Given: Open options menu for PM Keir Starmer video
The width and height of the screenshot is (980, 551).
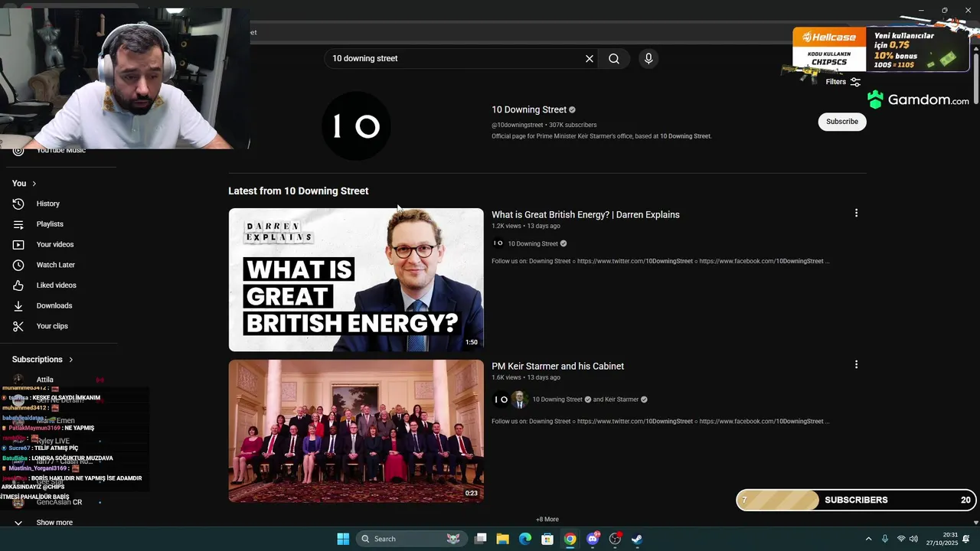Looking at the screenshot, I should pyautogui.click(x=856, y=365).
